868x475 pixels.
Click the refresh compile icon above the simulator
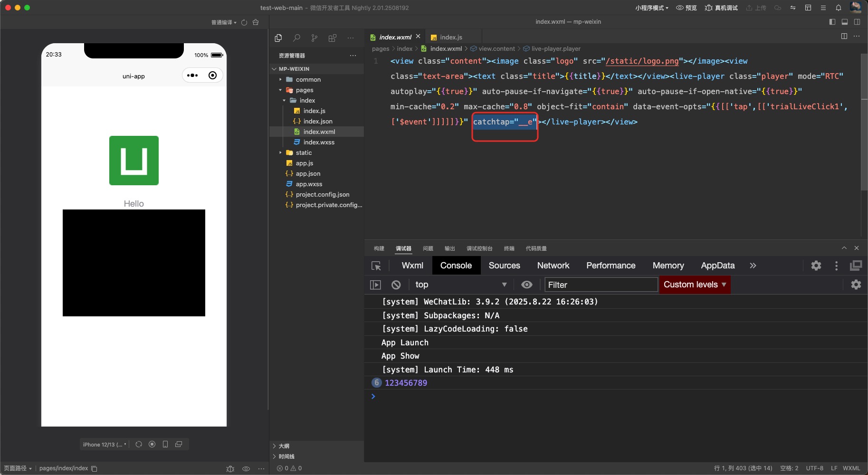[244, 22]
